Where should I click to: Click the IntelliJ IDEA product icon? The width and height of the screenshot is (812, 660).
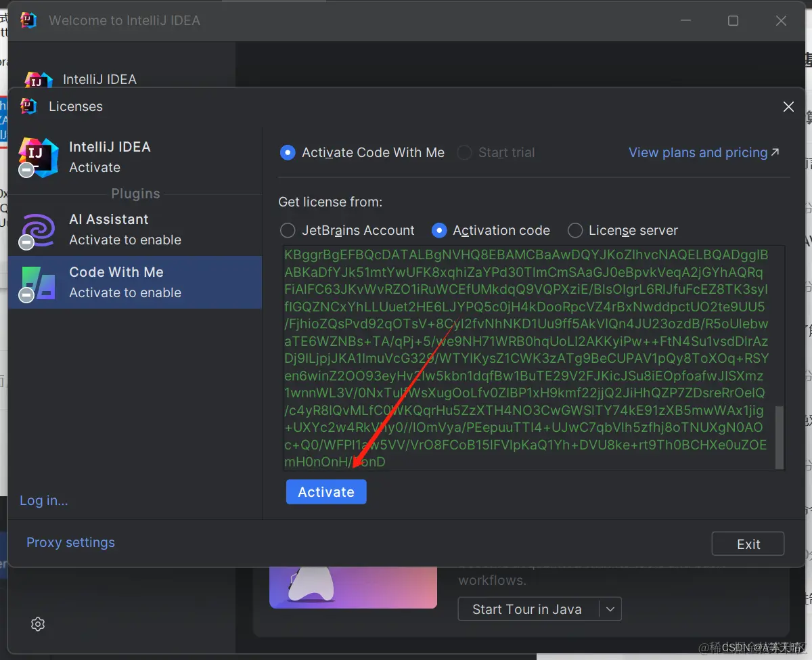point(38,156)
